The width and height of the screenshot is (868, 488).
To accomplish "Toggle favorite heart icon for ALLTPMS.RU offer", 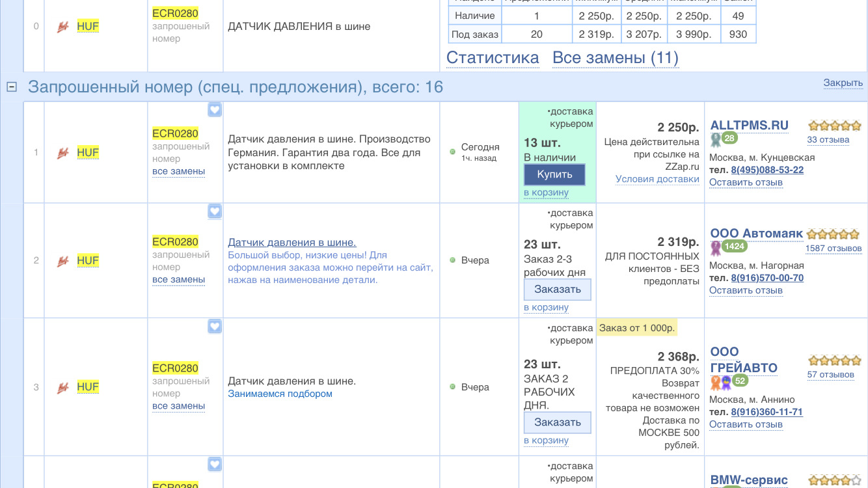I will 215,110.
